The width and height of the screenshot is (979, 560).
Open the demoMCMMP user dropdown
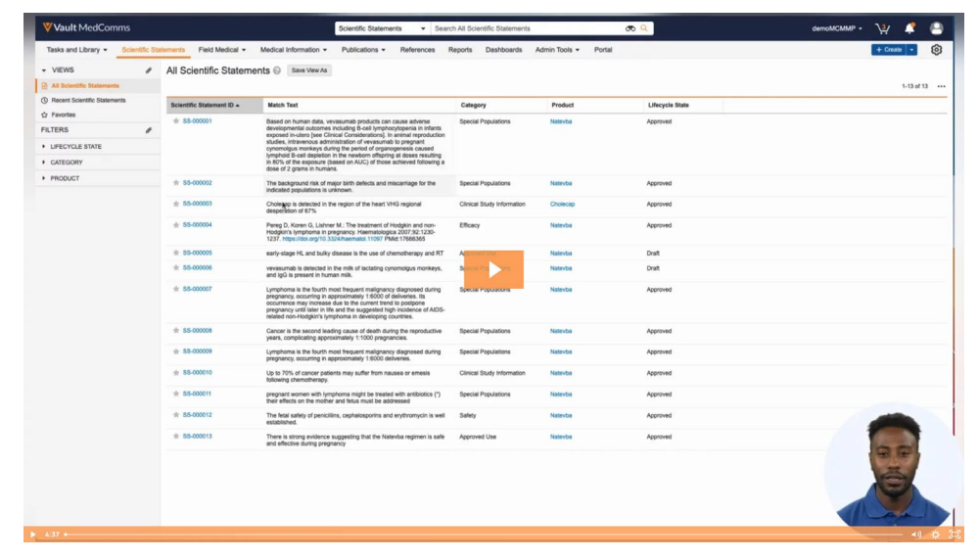[837, 28]
